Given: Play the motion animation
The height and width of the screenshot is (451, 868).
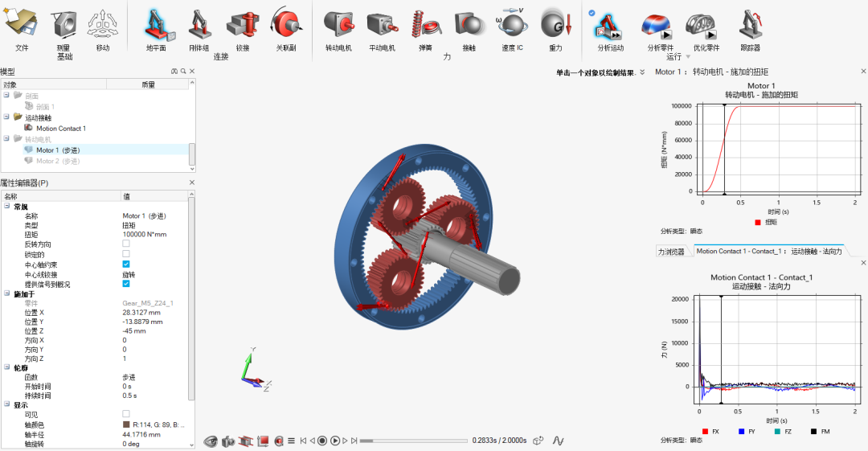Looking at the screenshot, I should point(335,441).
